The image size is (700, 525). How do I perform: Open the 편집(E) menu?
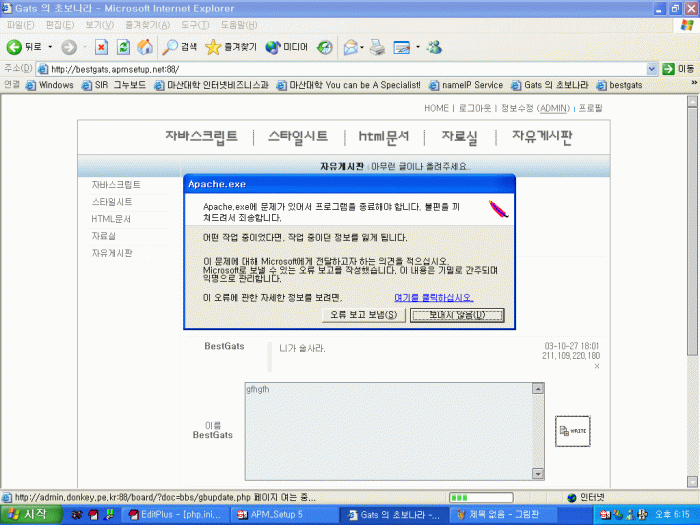click(x=60, y=25)
